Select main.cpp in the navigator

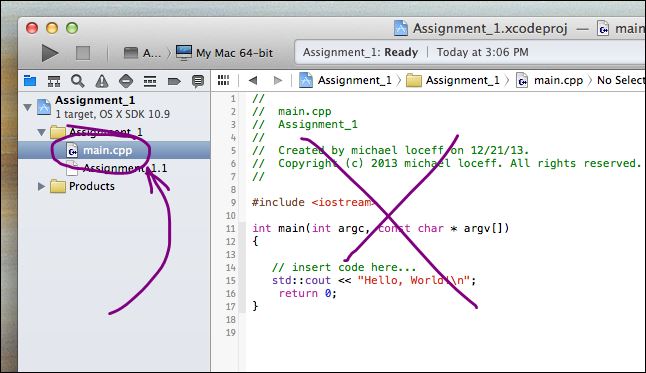[114, 150]
